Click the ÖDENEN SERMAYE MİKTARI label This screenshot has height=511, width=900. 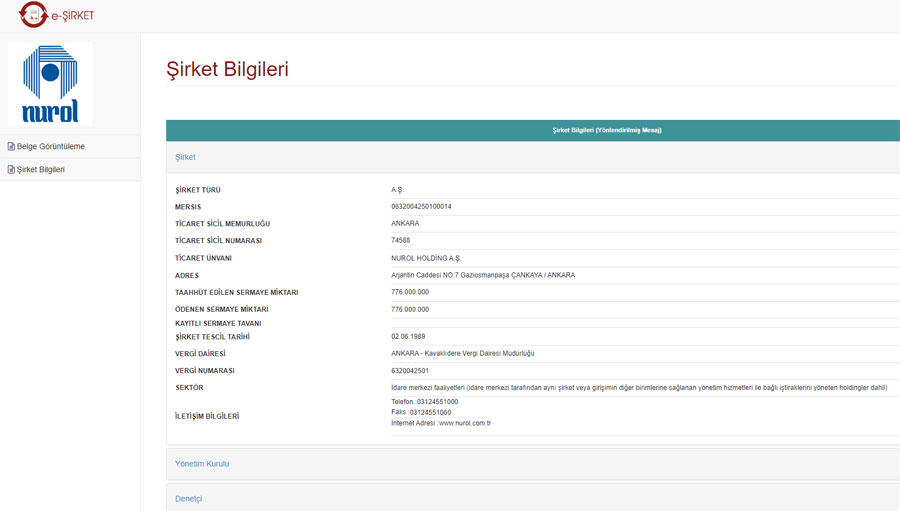pyautogui.click(x=222, y=309)
